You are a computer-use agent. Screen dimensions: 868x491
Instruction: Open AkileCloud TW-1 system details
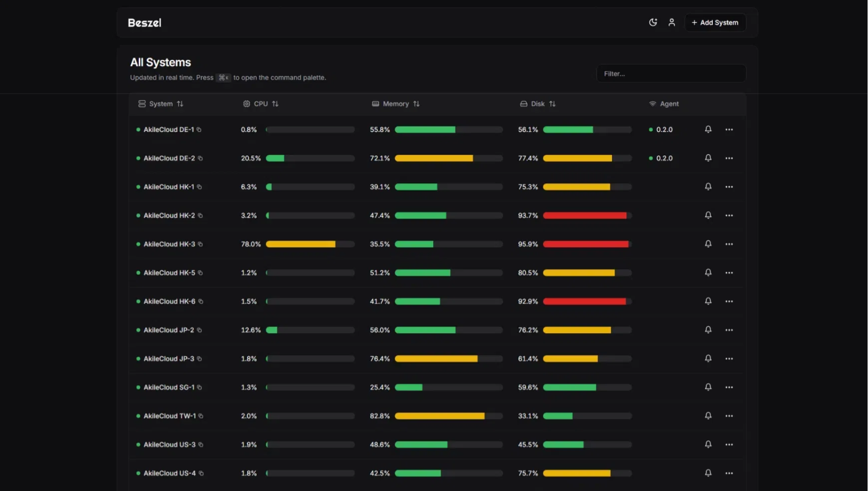click(170, 416)
